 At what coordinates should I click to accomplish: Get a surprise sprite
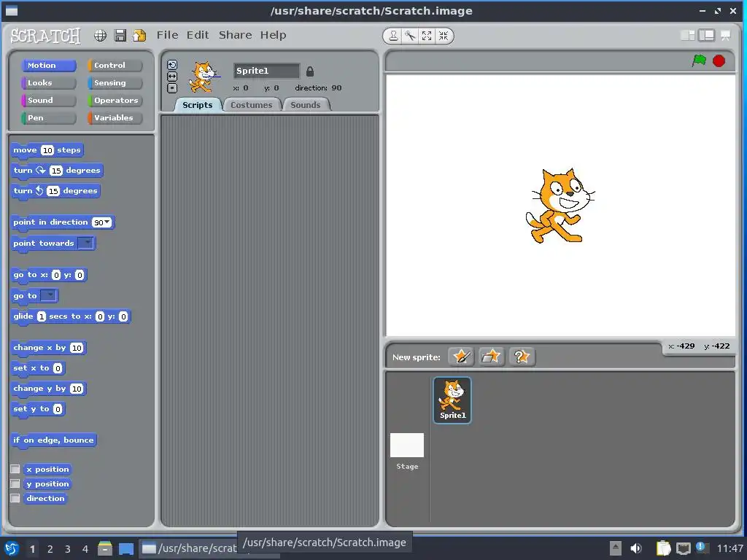[522, 356]
